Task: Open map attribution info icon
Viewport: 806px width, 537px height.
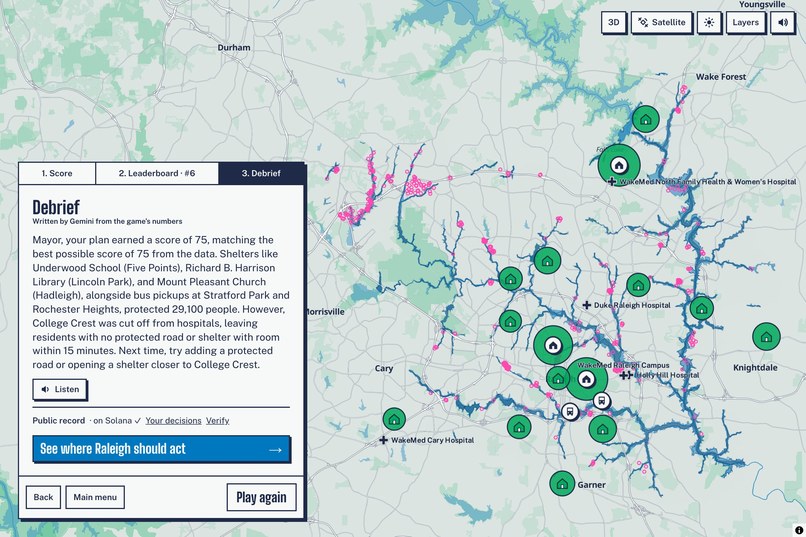Action: click(798, 530)
